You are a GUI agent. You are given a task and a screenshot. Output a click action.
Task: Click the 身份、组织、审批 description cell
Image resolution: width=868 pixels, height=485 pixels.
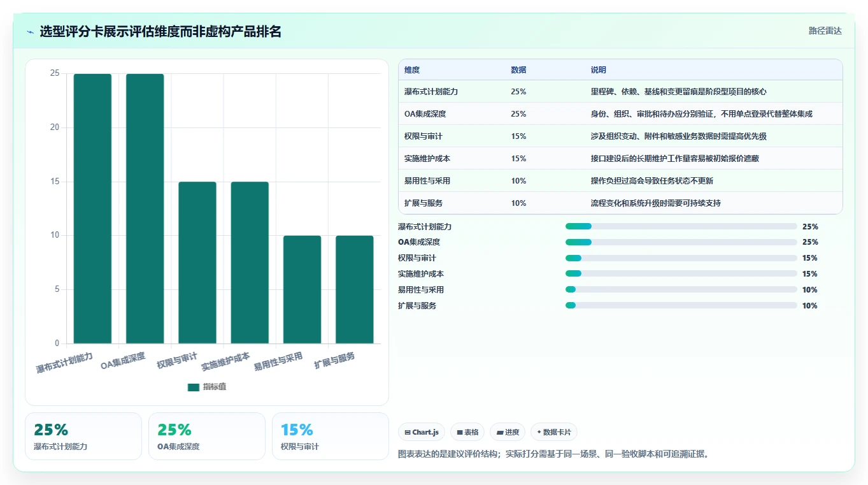pyautogui.click(x=702, y=114)
